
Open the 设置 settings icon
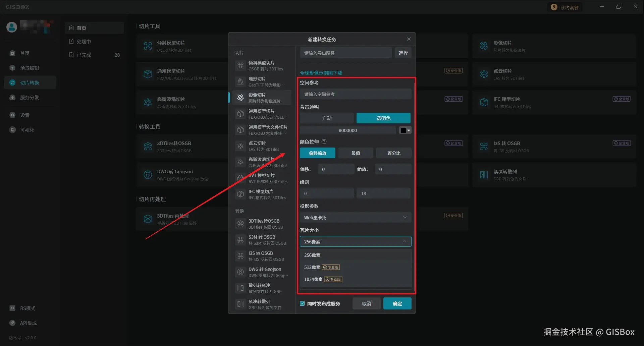click(12, 115)
